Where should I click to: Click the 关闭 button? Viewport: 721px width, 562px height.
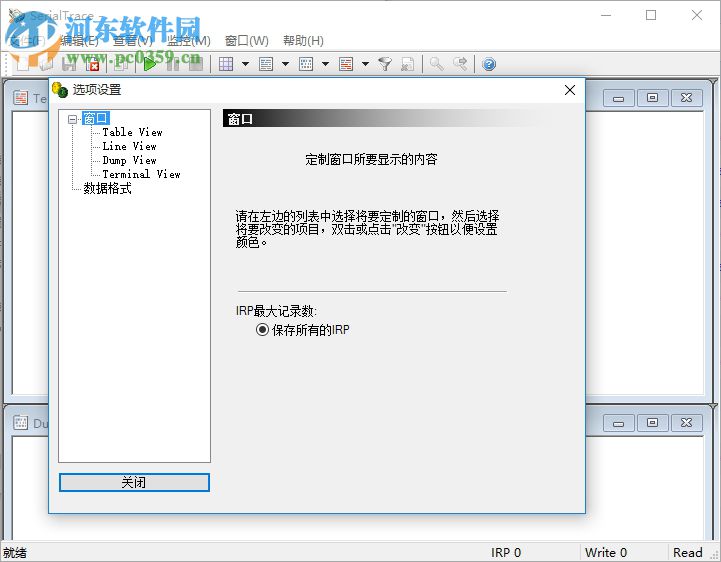[134, 482]
